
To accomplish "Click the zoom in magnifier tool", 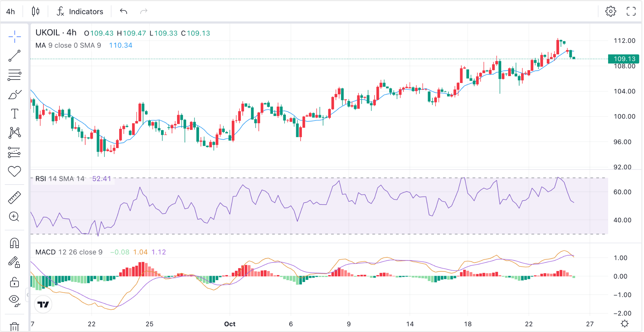I will 14,217.
